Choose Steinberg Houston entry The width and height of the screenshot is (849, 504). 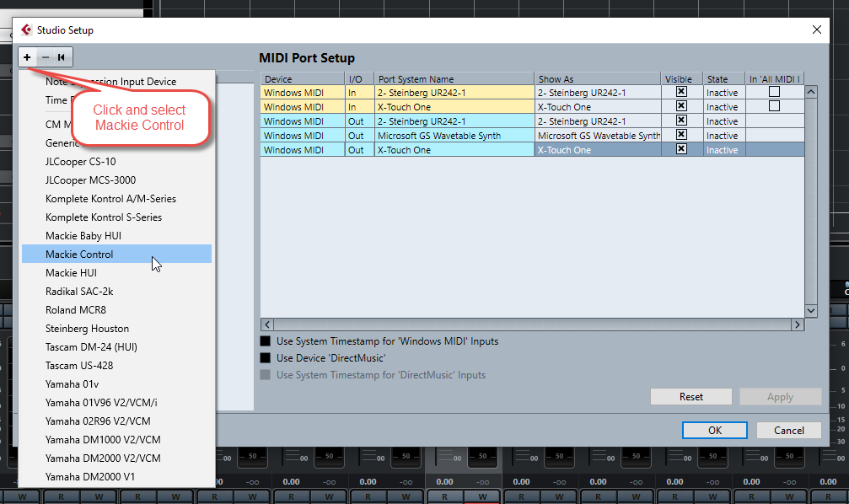116,328
